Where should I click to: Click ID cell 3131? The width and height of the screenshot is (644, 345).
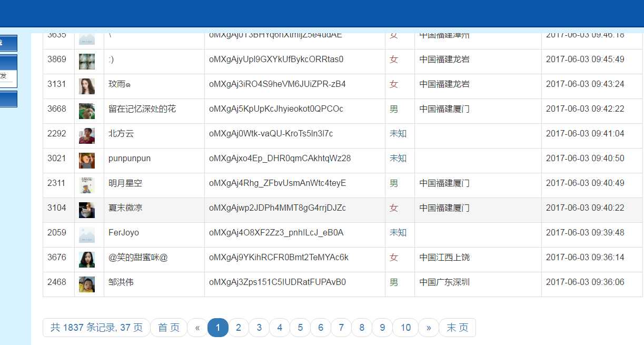pyautogui.click(x=57, y=84)
